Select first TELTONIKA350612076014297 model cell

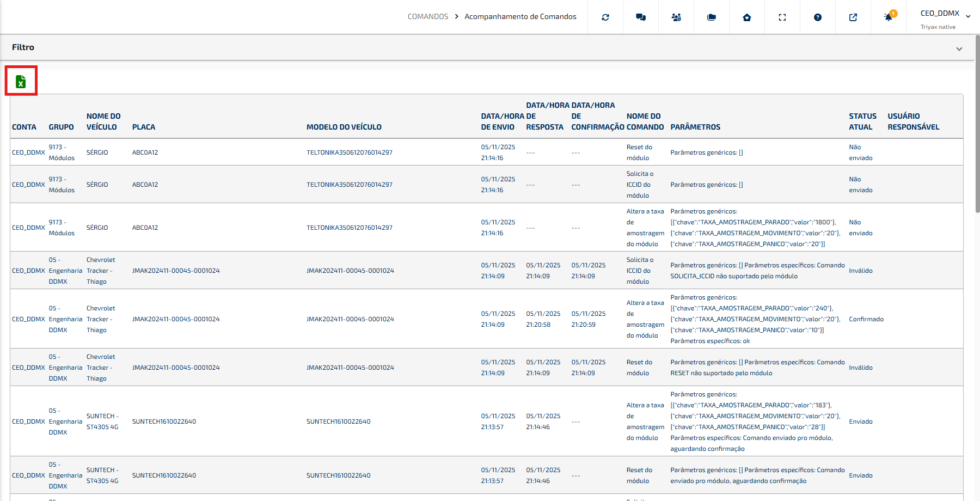[349, 152]
